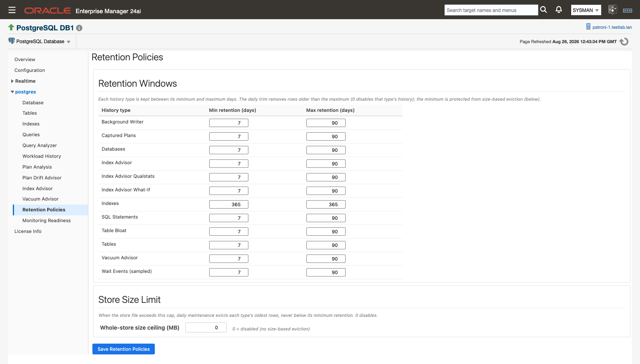
Task: Open the PostgreSQL Database menu
Action: pyautogui.click(x=43, y=42)
